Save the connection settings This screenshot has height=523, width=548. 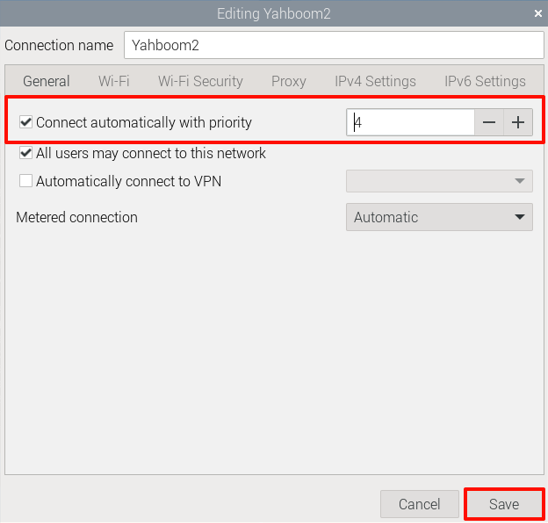pyautogui.click(x=504, y=504)
